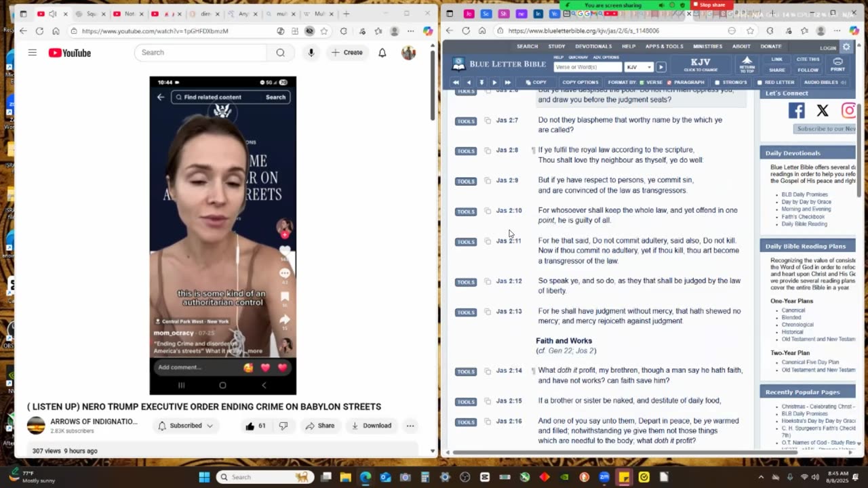
Task: Dislike the video with thumbs-down icon
Action: (283, 426)
